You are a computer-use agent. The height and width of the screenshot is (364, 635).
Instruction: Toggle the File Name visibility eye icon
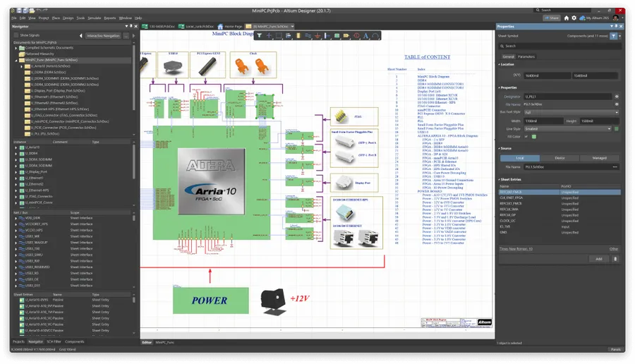(617, 104)
